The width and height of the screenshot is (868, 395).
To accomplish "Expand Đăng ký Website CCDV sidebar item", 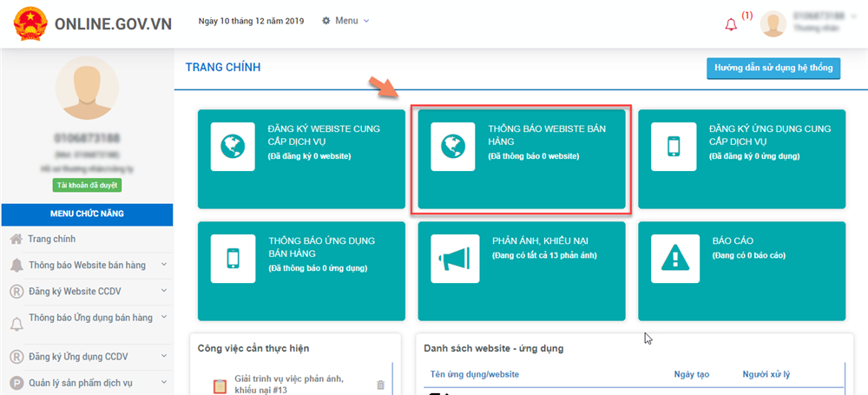I will (x=164, y=292).
